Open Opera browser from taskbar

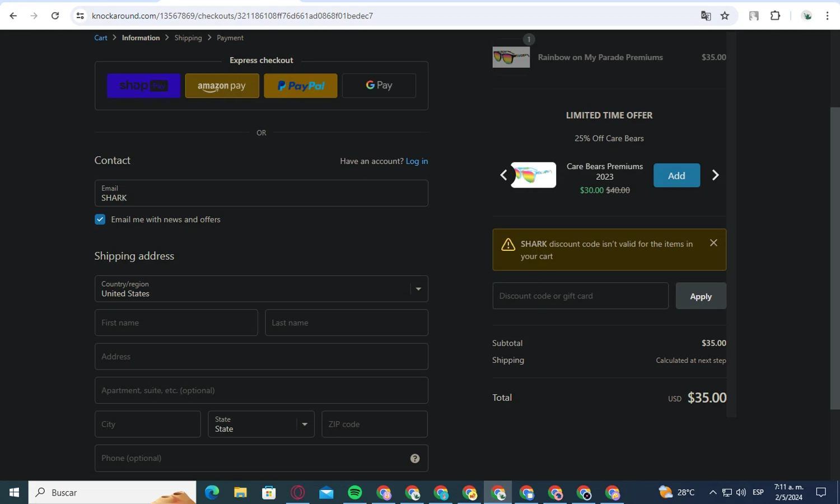tap(297, 492)
